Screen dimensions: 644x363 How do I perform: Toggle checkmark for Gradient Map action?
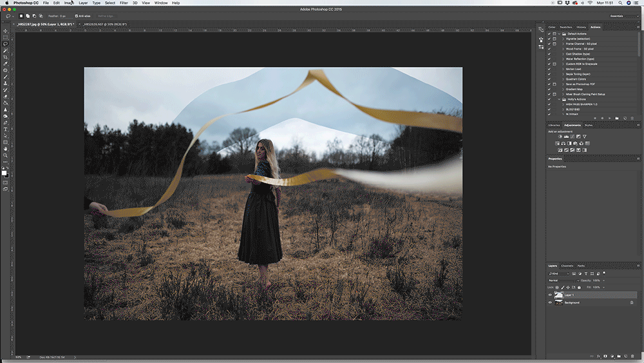549,89
